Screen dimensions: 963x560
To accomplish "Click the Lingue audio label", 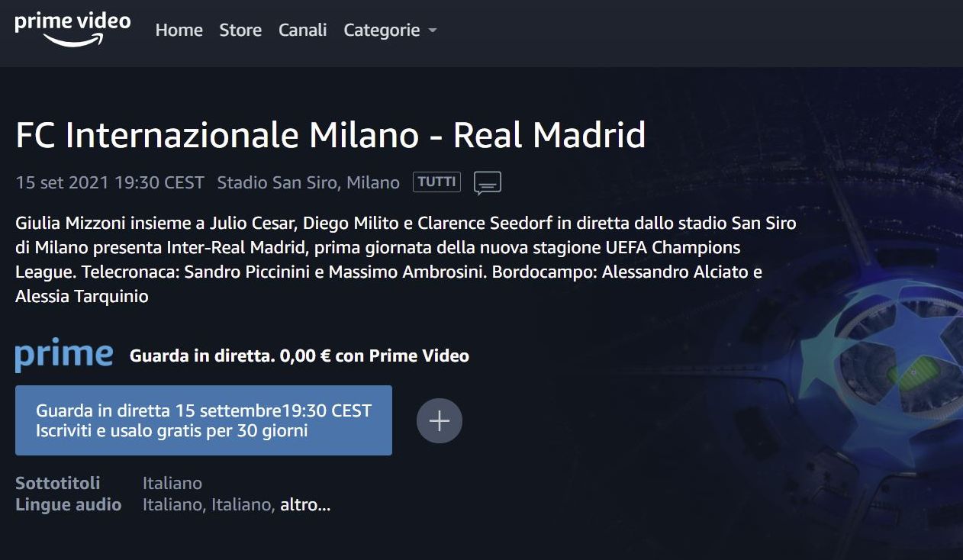I will (69, 504).
